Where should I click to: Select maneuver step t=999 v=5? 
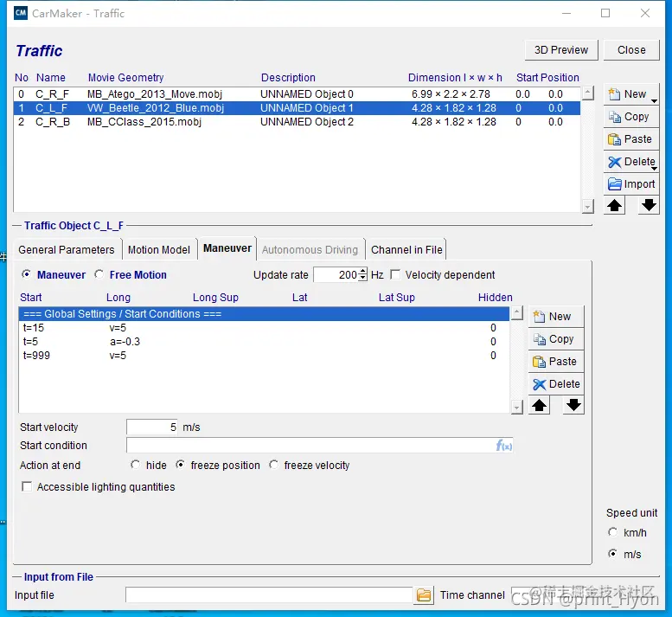tap(264, 356)
